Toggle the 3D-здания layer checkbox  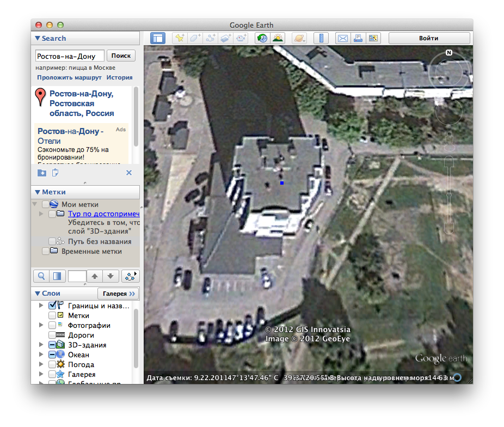pos(52,345)
